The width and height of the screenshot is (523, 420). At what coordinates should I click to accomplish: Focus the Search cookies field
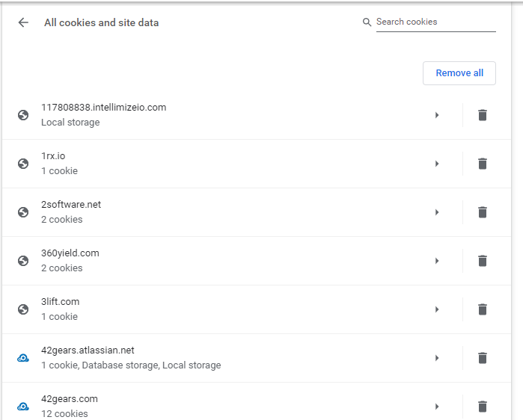pos(435,22)
